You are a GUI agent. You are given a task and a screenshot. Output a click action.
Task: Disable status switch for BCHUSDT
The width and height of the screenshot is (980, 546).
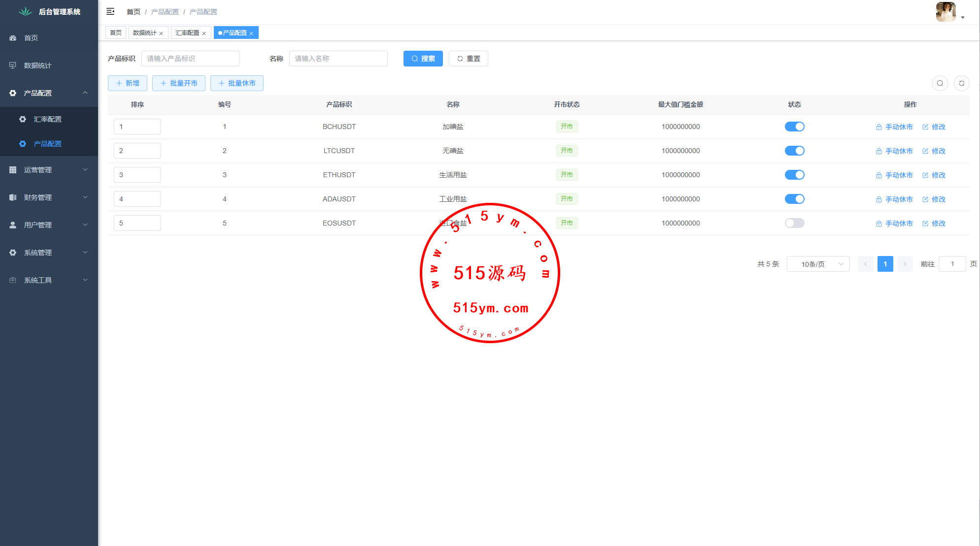794,127
